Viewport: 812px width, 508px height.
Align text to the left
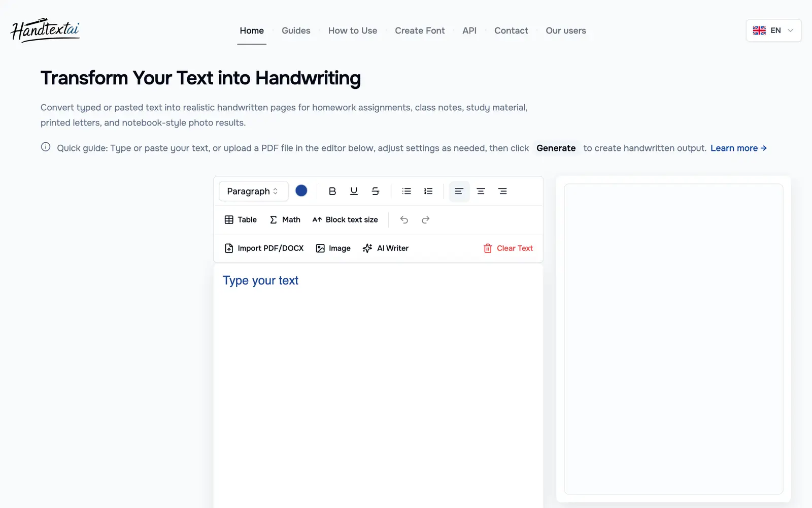(x=459, y=191)
